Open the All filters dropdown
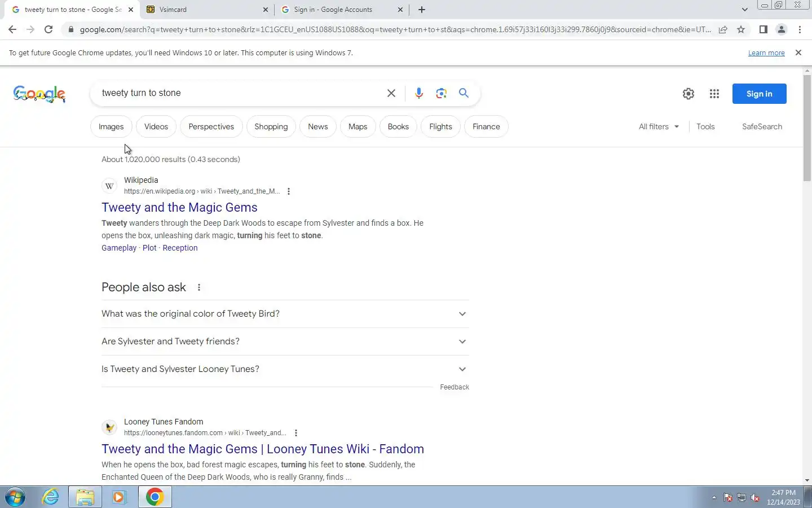Image resolution: width=812 pixels, height=508 pixels. [659, 126]
